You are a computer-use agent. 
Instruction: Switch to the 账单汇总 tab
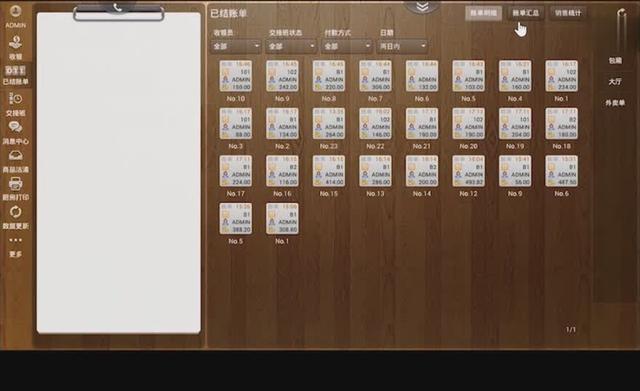(x=526, y=13)
